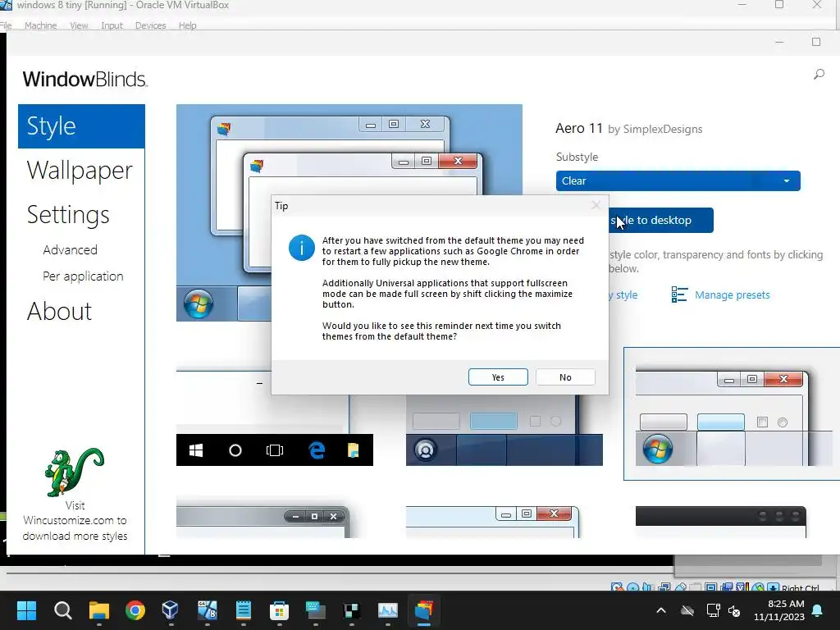Viewport: 840px width, 630px height.
Task: Select the highlighted Aero style thumbnail with red close button
Action: pos(731,414)
